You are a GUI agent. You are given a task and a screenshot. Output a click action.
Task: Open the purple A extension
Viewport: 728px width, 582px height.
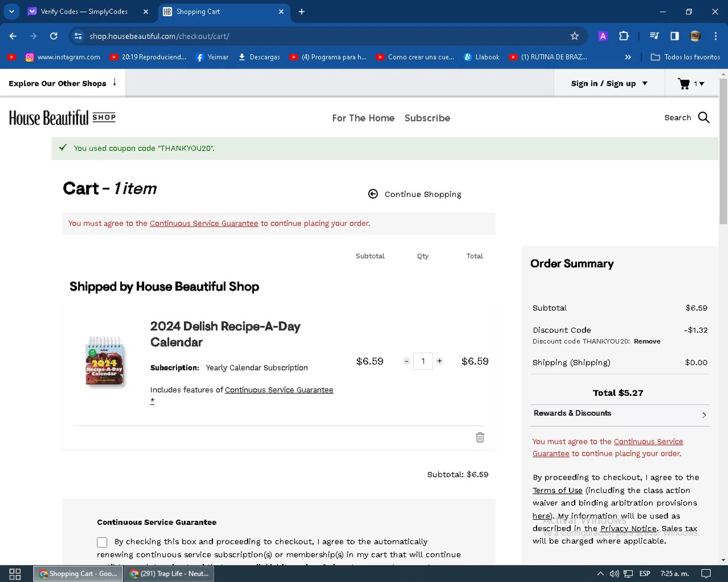[603, 36]
